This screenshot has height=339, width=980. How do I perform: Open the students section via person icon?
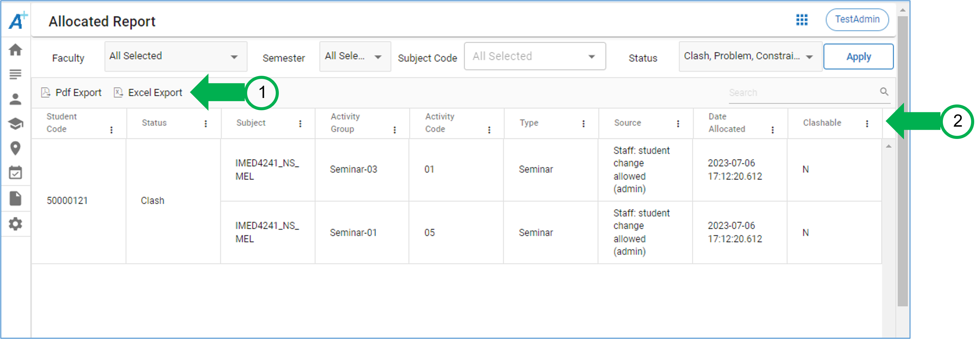click(x=15, y=99)
